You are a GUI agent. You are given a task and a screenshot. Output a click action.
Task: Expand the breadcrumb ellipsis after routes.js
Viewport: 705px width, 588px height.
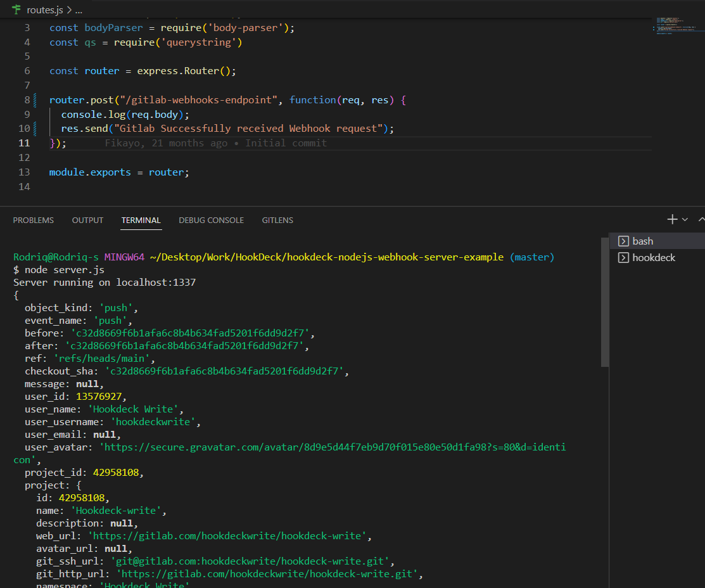(x=78, y=10)
